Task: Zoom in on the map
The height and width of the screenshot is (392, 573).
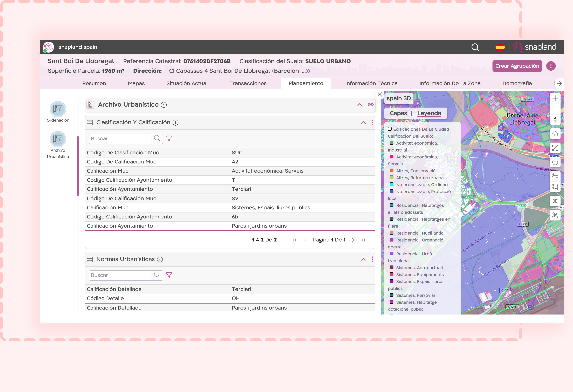Action: click(555, 98)
